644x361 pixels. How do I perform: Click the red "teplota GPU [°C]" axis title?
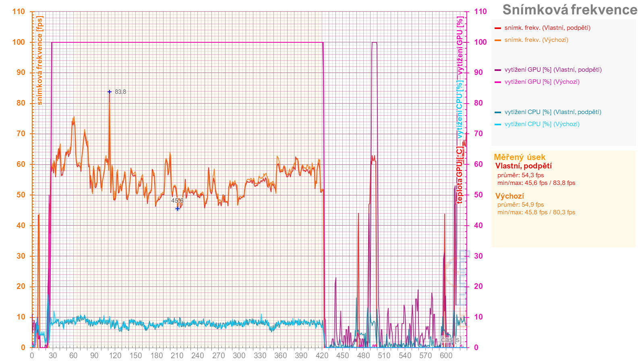point(460,175)
